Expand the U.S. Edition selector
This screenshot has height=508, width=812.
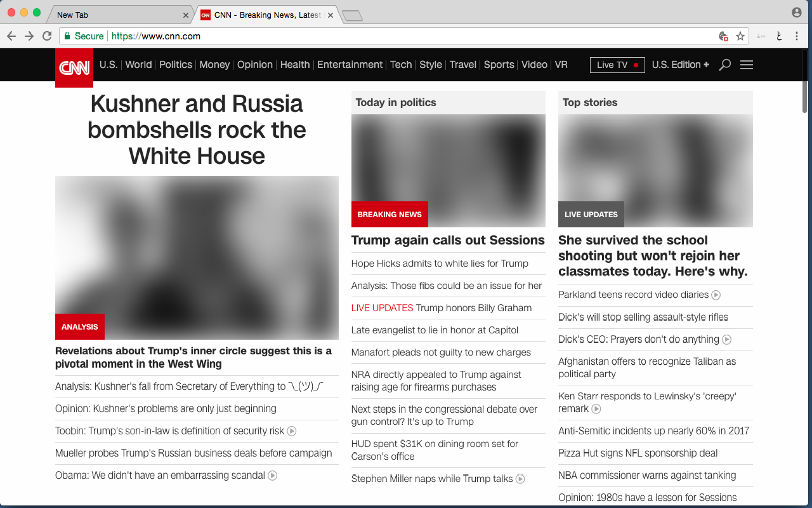pos(681,65)
